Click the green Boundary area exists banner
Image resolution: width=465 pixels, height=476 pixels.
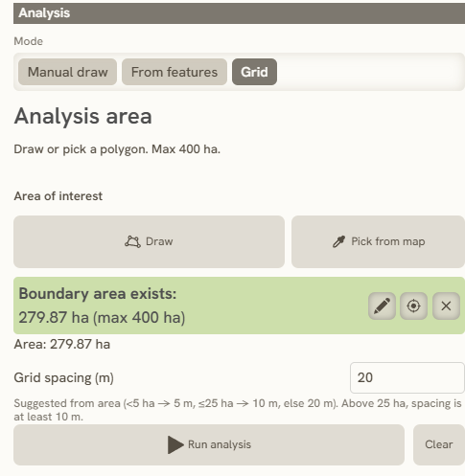point(239,306)
